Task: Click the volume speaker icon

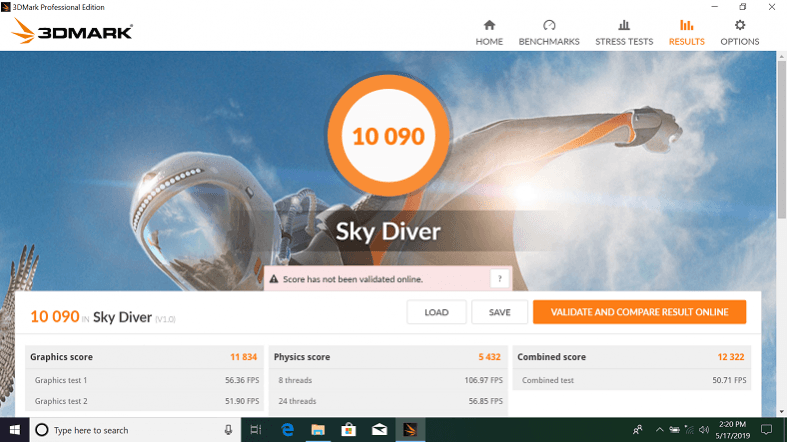Action: coord(704,430)
